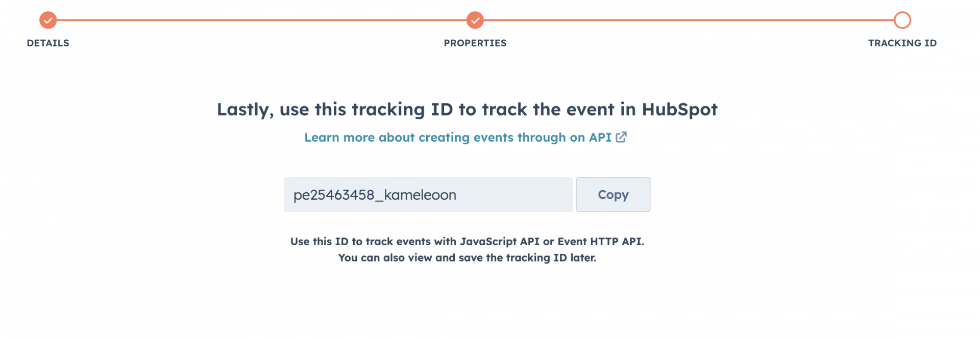Go back to the DETAILS step label

48,43
